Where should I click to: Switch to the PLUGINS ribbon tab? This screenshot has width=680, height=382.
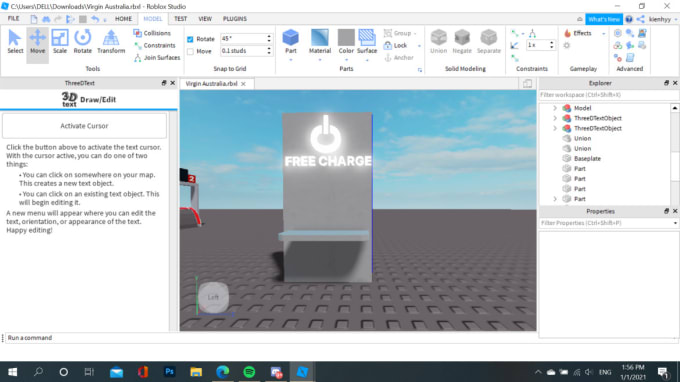(x=235, y=19)
